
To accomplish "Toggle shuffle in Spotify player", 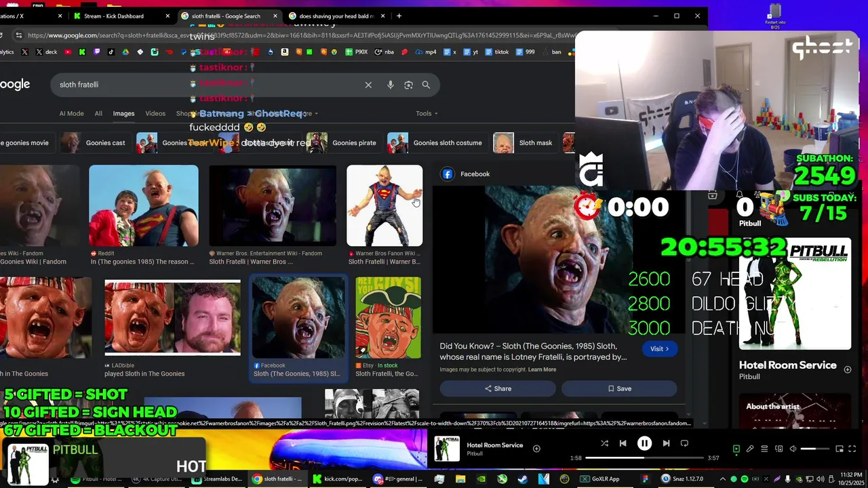I will (604, 443).
